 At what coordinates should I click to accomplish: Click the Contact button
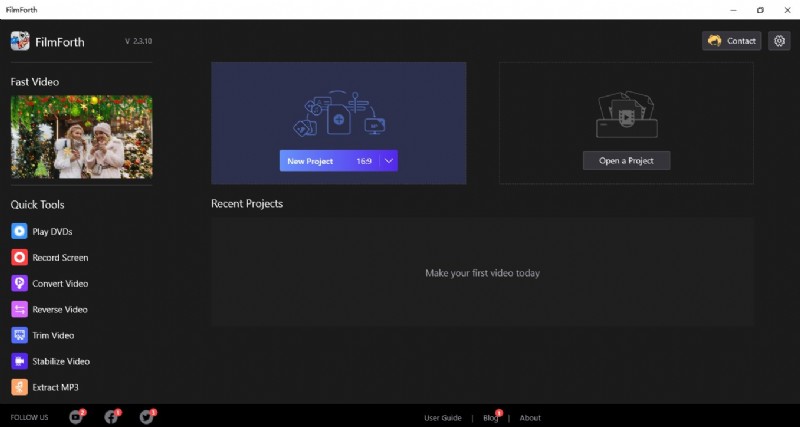[x=731, y=41]
